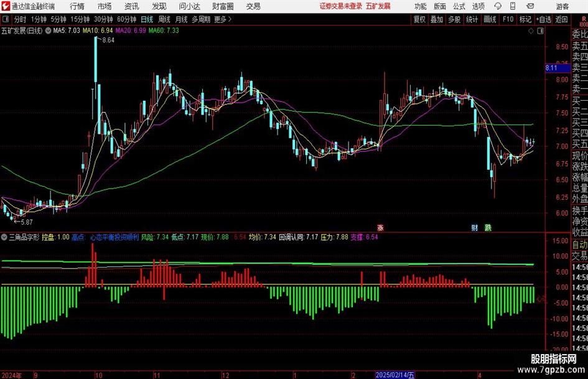This screenshot has height=379, width=588.
Task: Switch to the 5分钟 period tab
Action: coord(58,19)
